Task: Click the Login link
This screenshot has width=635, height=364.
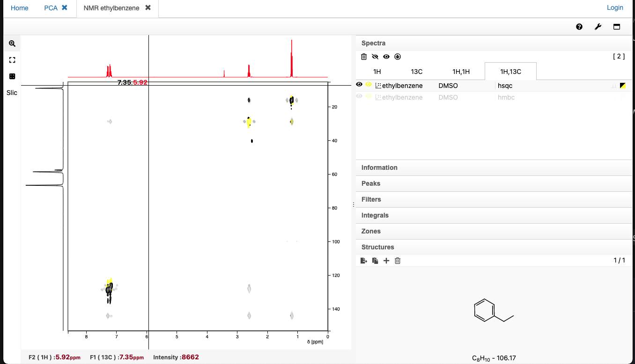Action: click(x=615, y=7)
